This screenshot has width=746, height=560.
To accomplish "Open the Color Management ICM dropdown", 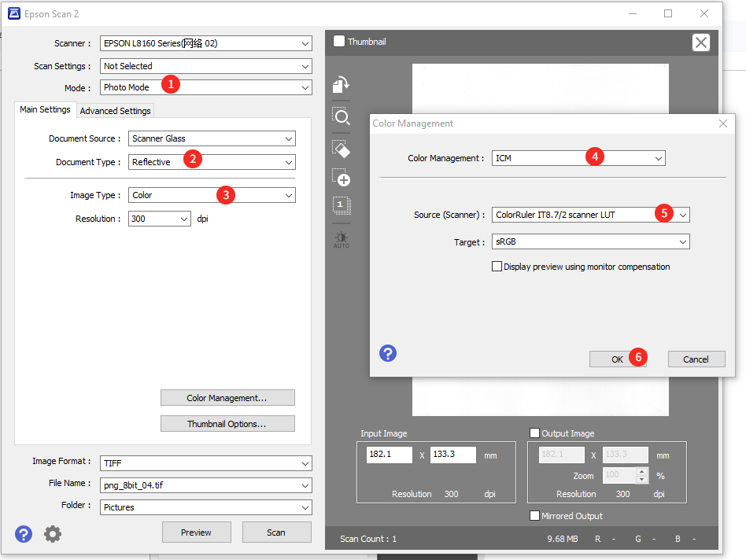I will click(578, 158).
